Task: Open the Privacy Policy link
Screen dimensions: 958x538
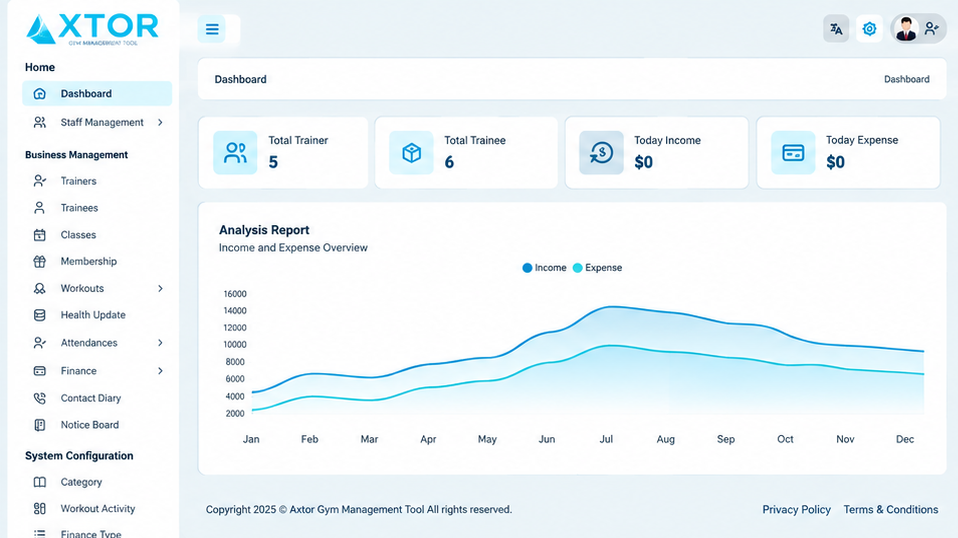Action: [x=796, y=509]
